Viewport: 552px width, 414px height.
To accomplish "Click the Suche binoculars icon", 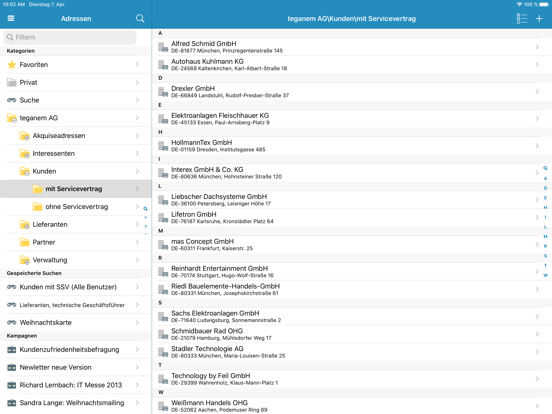I will point(12,100).
